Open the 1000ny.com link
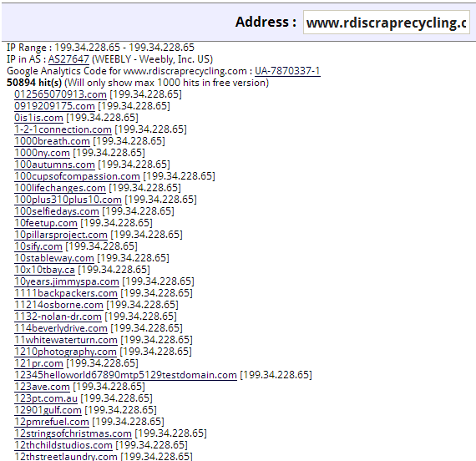The width and height of the screenshot is (476, 461). (x=42, y=153)
